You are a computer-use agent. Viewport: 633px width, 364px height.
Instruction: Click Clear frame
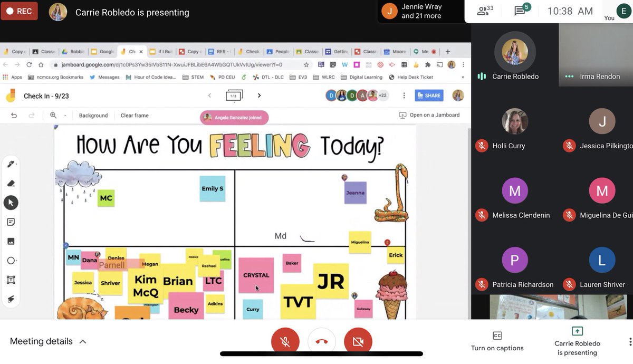pos(135,115)
